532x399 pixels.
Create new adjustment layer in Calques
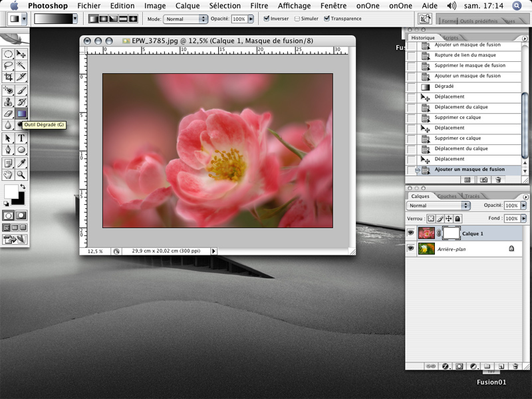point(473,366)
